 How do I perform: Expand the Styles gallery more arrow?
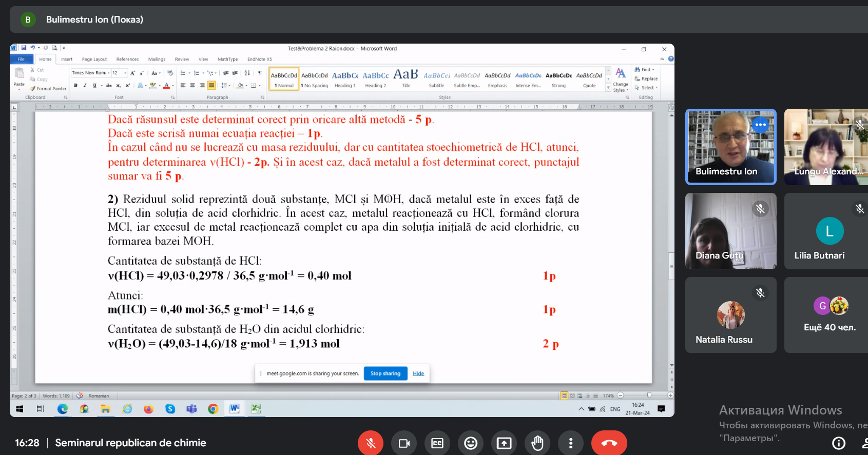[x=608, y=88]
